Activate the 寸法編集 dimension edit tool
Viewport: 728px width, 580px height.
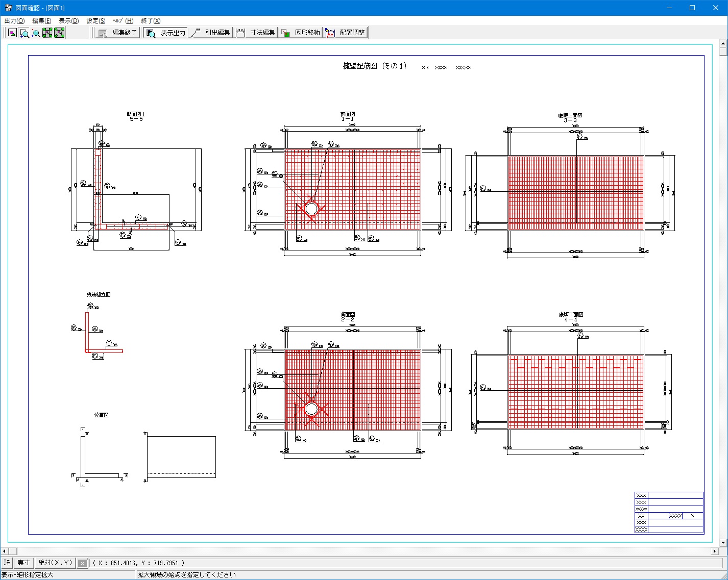tap(256, 33)
